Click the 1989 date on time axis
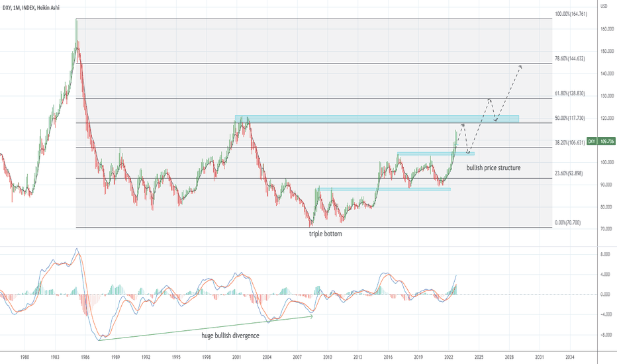The height and width of the screenshot is (364, 617). (x=115, y=357)
